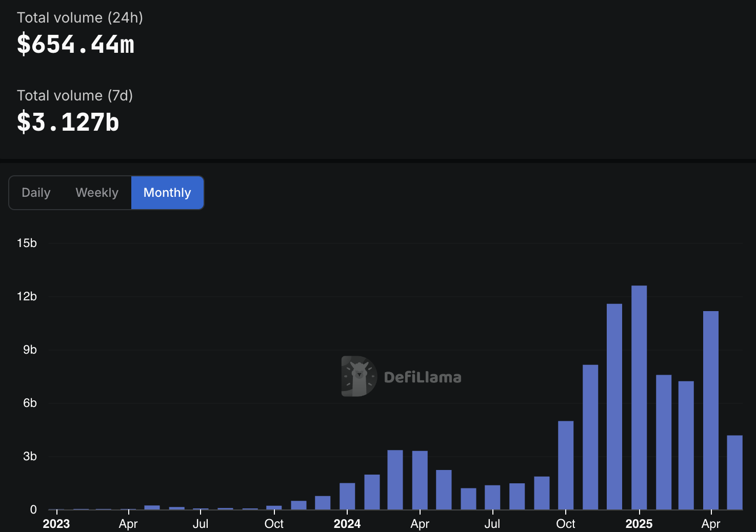Image resolution: width=756 pixels, height=532 pixels.
Task: Switch chart to Daily view
Action: click(36, 193)
